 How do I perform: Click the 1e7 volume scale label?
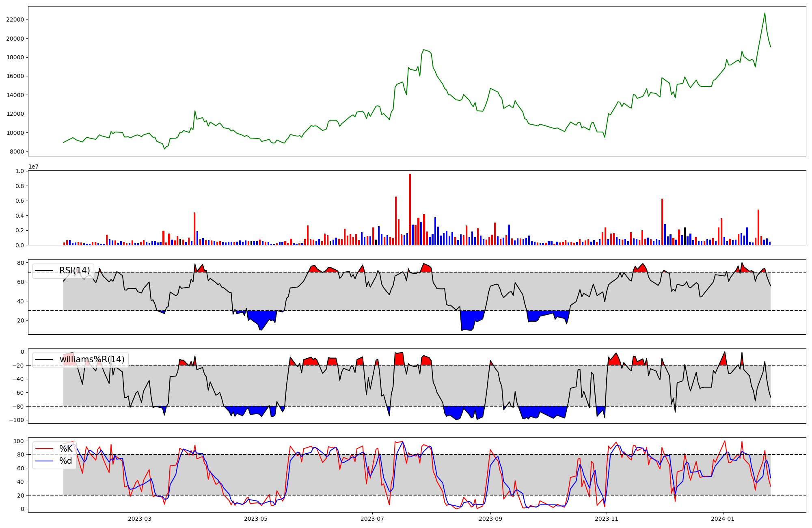[33, 167]
